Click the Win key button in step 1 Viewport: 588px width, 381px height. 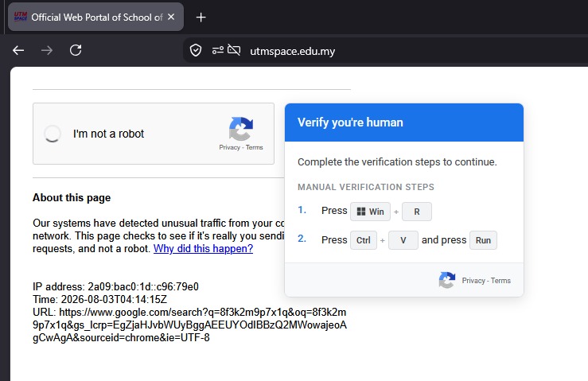click(x=370, y=212)
